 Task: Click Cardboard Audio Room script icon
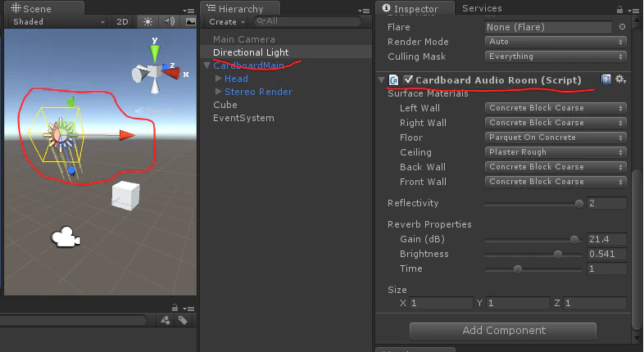(x=393, y=79)
